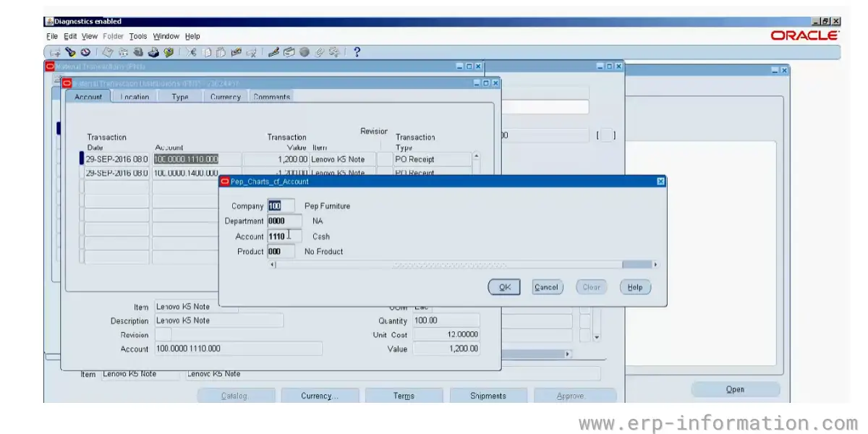Click the first row's Transaction Date cell
This screenshot has height=434, width=868.
[116, 159]
